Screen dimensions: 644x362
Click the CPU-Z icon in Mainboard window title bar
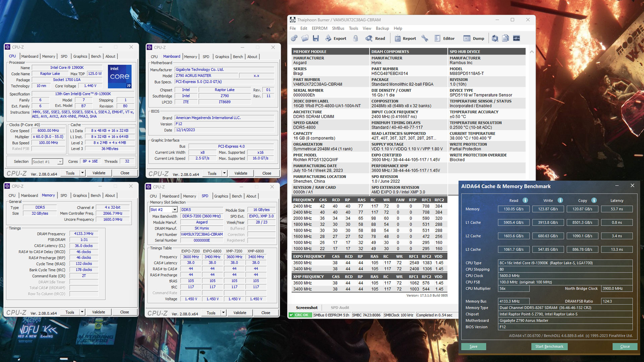[x=150, y=48]
